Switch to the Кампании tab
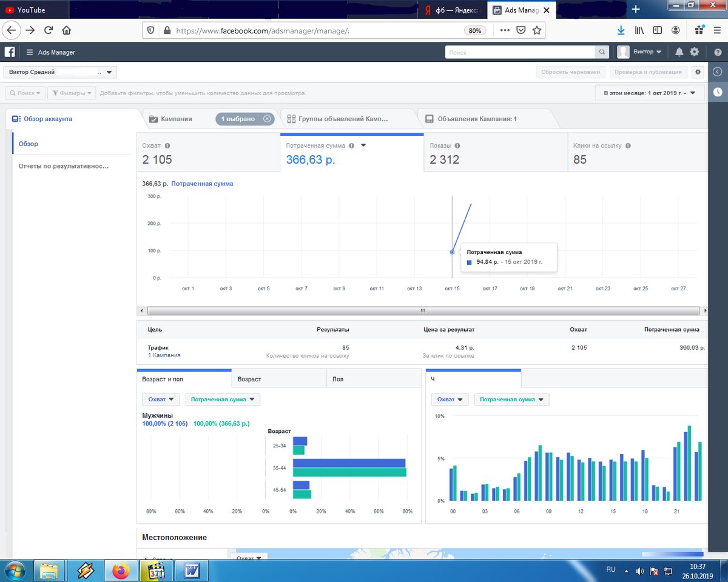728x582 pixels. click(x=177, y=119)
